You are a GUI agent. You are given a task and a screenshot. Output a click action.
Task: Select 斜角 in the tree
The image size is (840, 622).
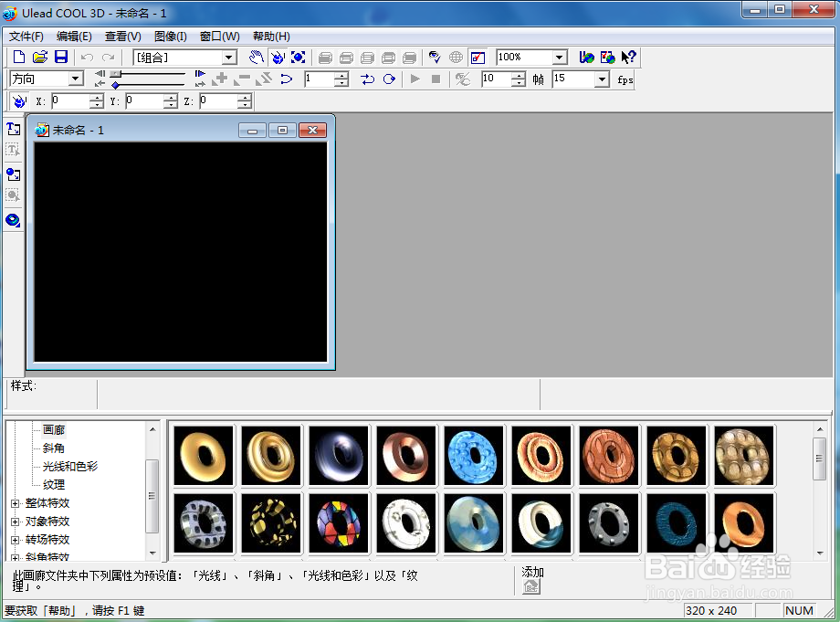coord(54,448)
